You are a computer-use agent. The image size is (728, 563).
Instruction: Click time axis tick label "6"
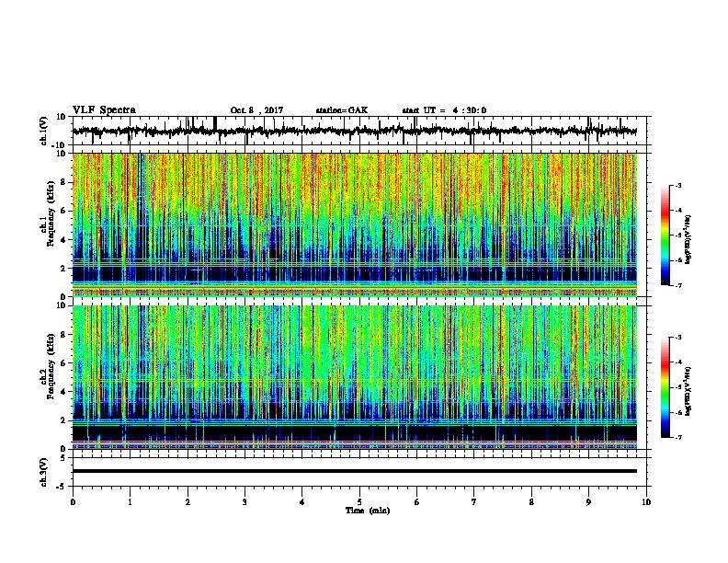[417, 502]
